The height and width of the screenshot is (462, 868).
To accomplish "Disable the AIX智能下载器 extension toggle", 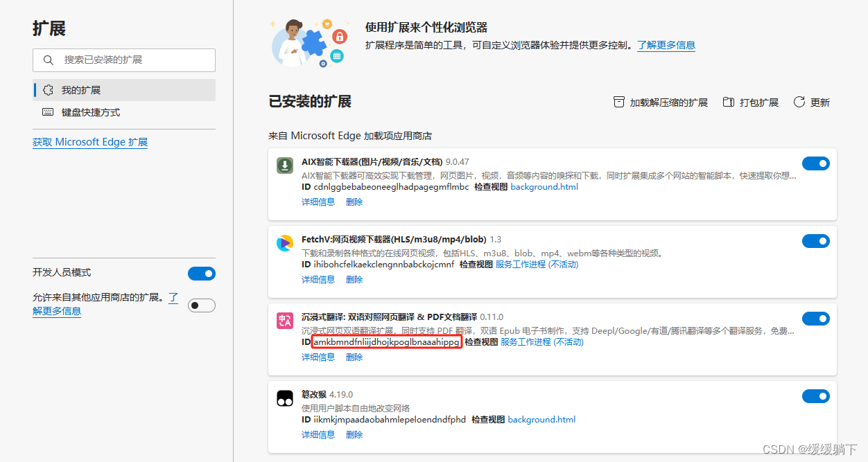I will click(x=816, y=163).
